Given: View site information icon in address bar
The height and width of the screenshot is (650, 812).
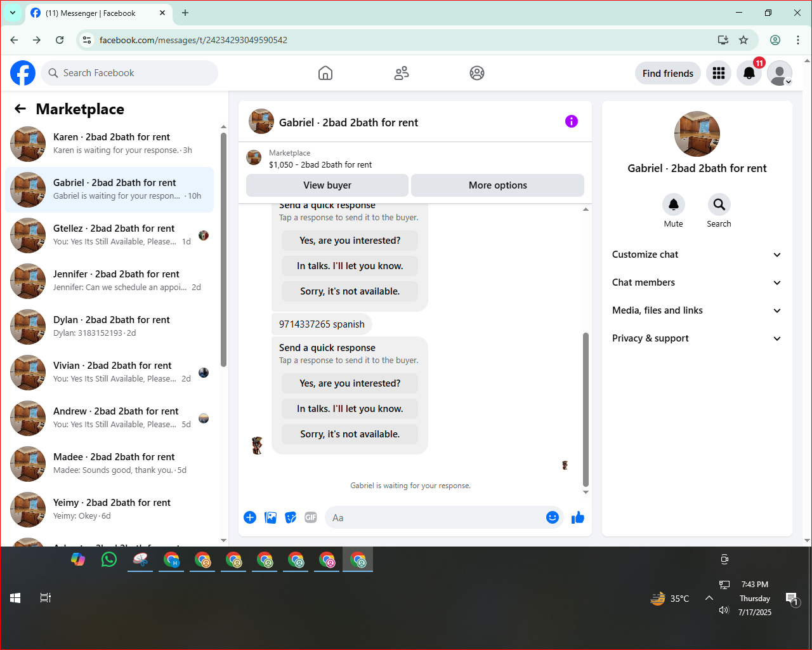Looking at the screenshot, I should click(87, 40).
